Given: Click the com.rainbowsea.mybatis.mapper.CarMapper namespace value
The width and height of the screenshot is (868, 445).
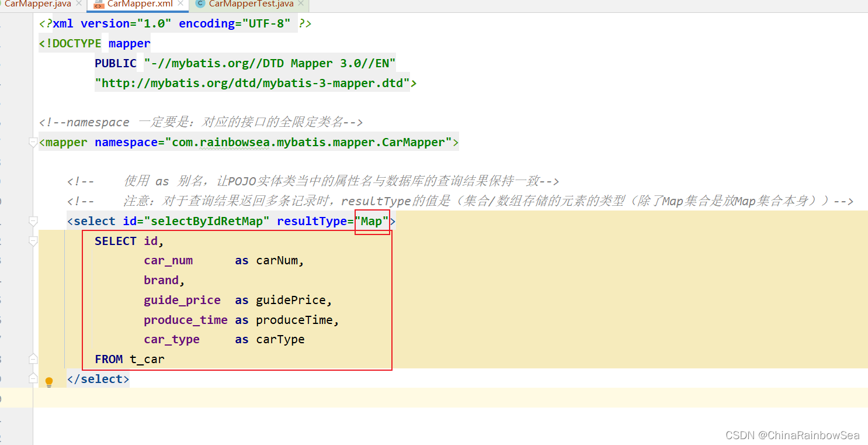Looking at the screenshot, I should tap(308, 143).
